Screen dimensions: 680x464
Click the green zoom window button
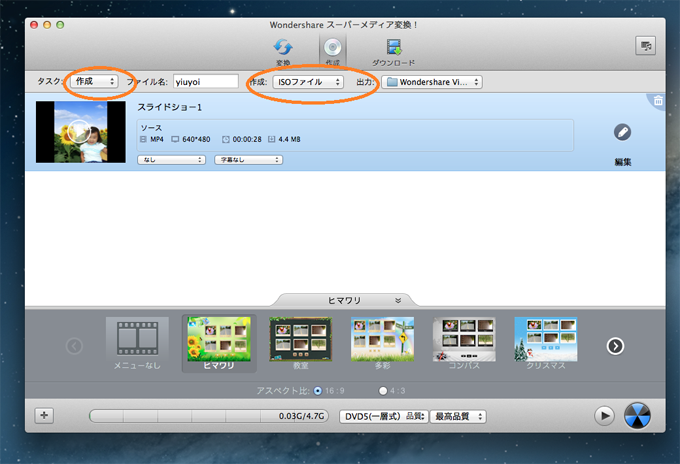pos(60,25)
